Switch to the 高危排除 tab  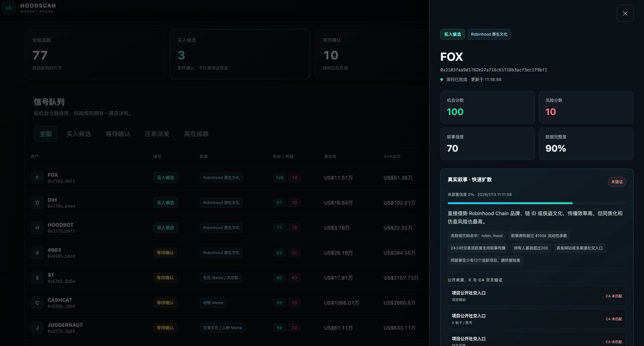tap(196, 134)
